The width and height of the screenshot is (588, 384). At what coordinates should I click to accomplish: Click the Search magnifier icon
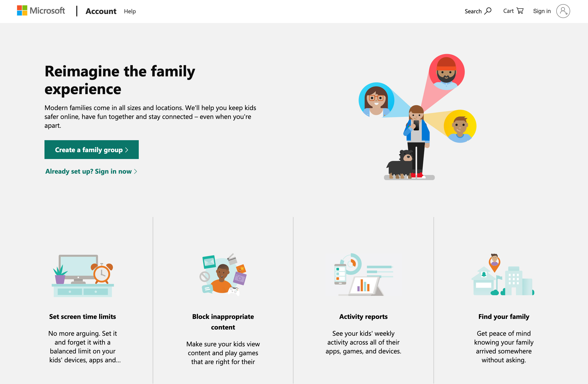pos(488,11)
